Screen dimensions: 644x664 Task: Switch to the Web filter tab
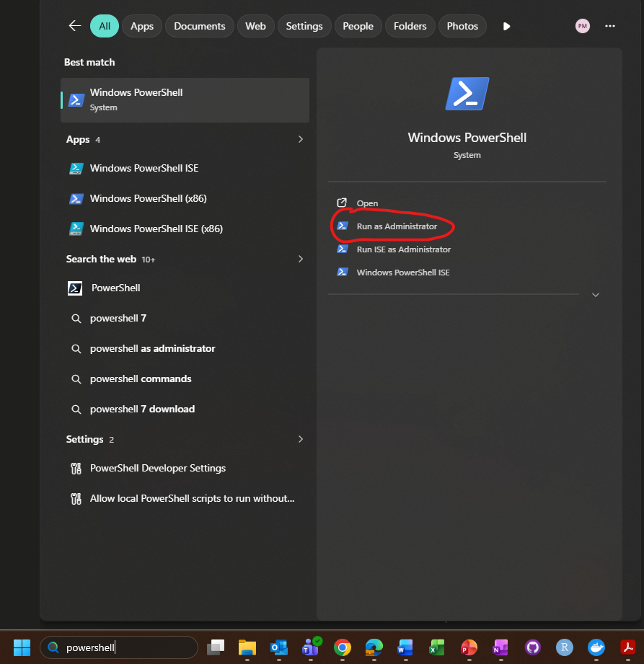tap(255, 26)
